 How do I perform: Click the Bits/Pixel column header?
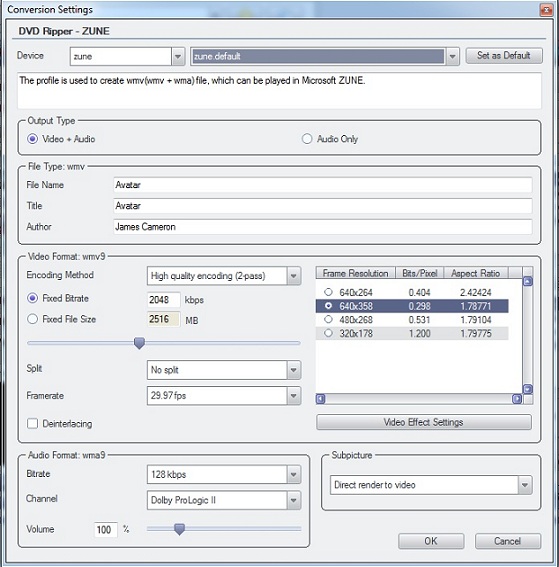tap(419, 273)
